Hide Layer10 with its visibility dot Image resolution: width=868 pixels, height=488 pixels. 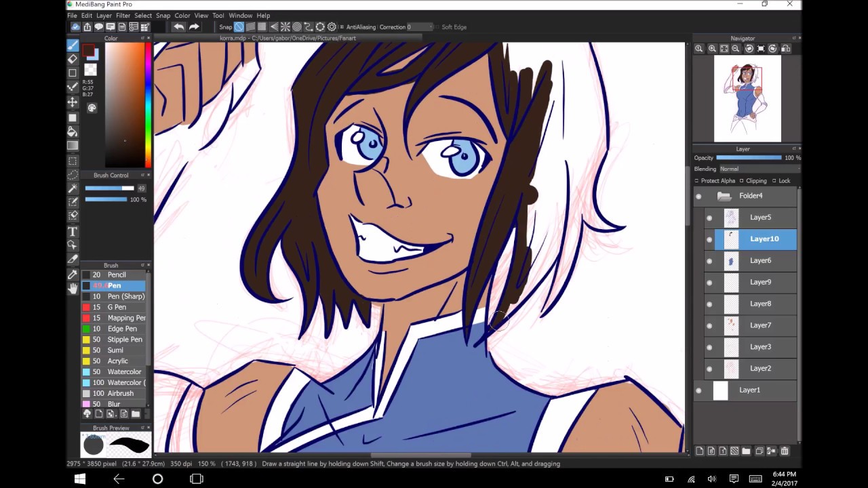point(709,239)
